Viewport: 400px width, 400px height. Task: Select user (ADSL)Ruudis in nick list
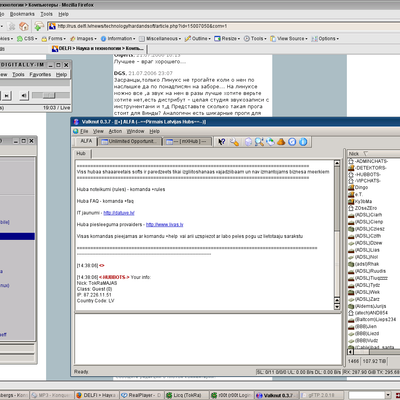click(370, 271)
